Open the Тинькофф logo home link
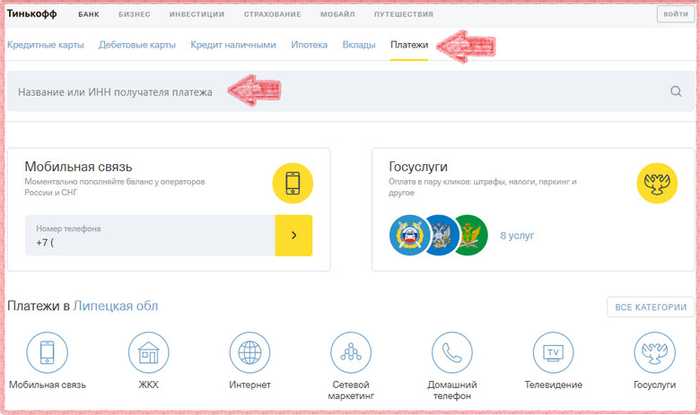The width and height of the screenshot is (700, 415). click(x=32, y=14)
